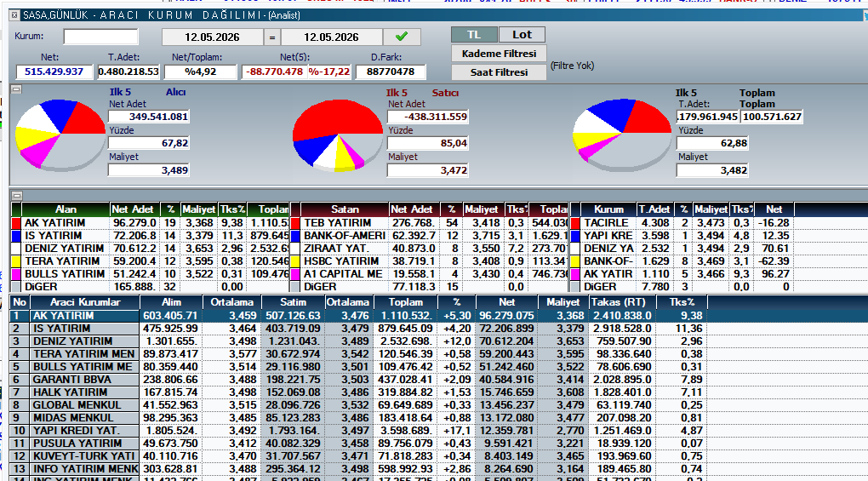The height and width of the screenshot is (481, 868).
Task: Click the Satıcı Yüzde value 85,04
Action: coord(428,143)
